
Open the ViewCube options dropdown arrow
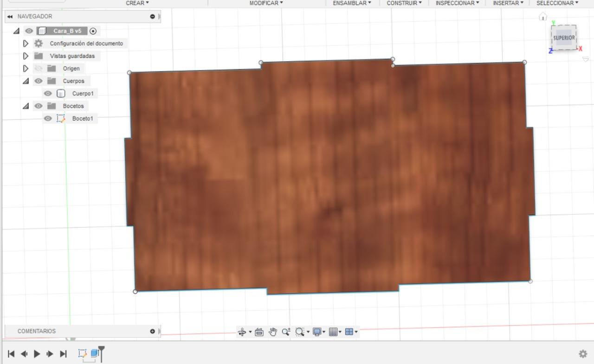tap(585, 59)
